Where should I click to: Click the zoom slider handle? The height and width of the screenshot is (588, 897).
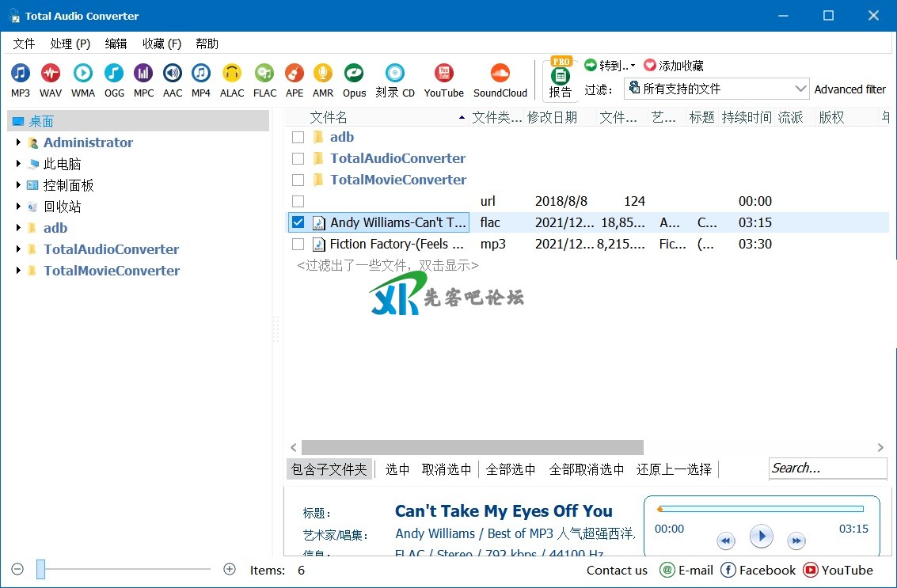tap(41, 569)
